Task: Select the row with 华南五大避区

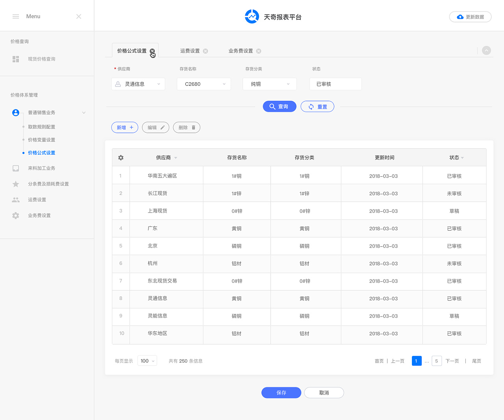Action: click(x=299, y=176)
